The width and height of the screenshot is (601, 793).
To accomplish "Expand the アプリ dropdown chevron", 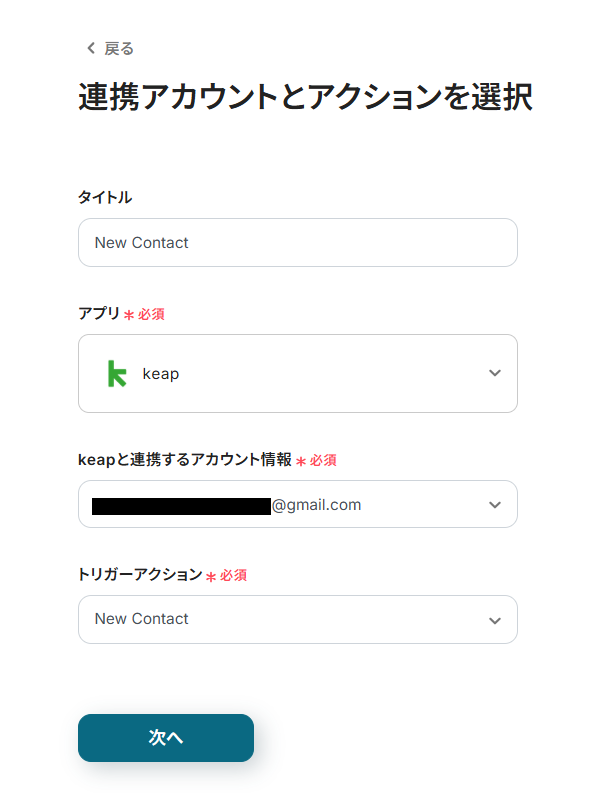I will (x=494, y=373).
